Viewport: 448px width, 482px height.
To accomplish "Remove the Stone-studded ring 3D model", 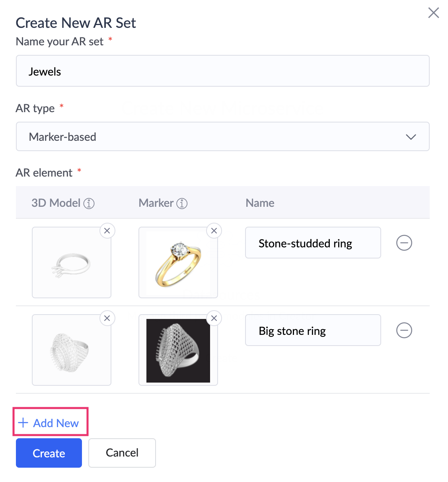I will 107,231.
